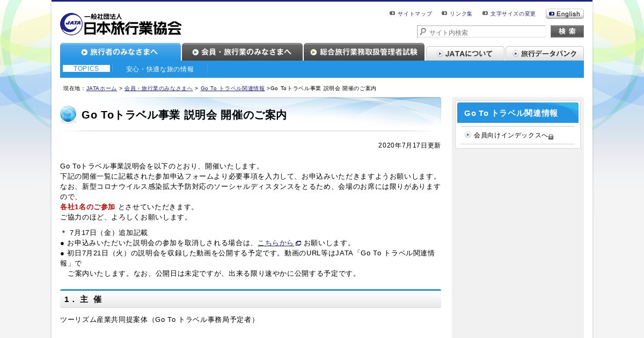Switch to the English site
644x338 pixels.
pyautogui.click(x=565, y=14)
